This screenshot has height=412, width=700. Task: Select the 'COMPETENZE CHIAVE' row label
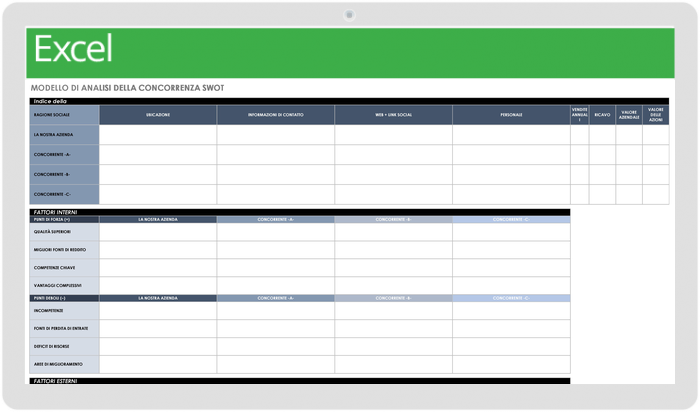[64, 268]
